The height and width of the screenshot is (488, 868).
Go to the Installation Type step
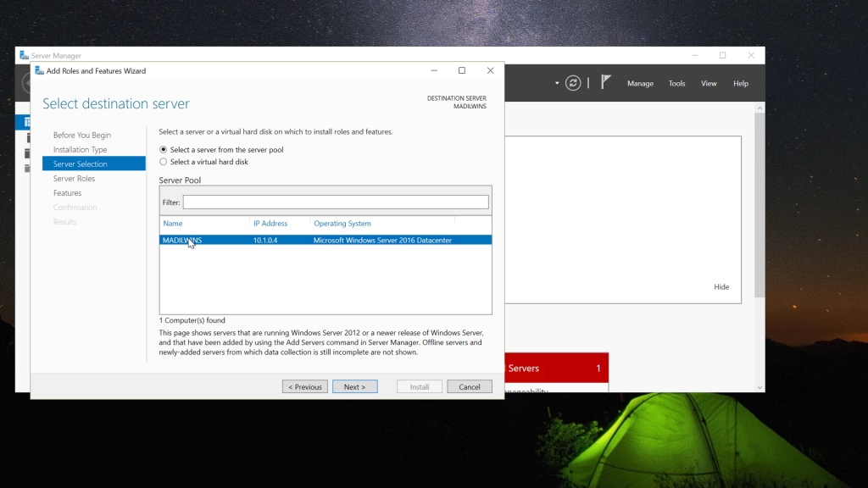coord(80,149)
